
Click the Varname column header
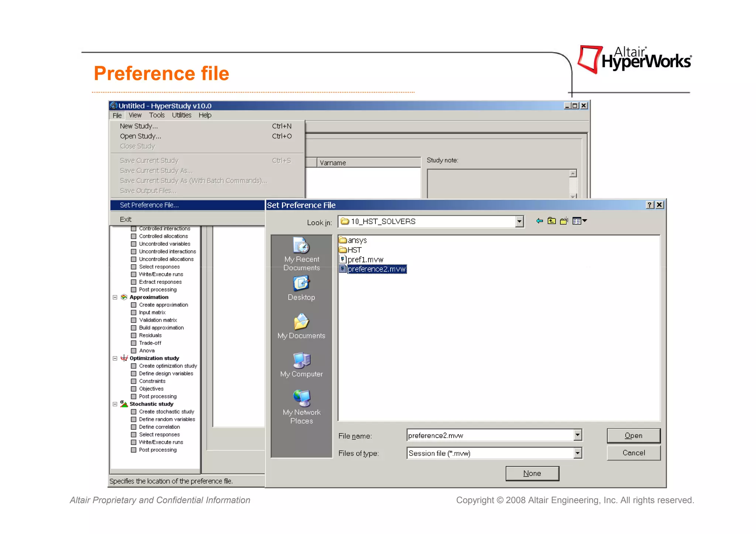[368, 163]
